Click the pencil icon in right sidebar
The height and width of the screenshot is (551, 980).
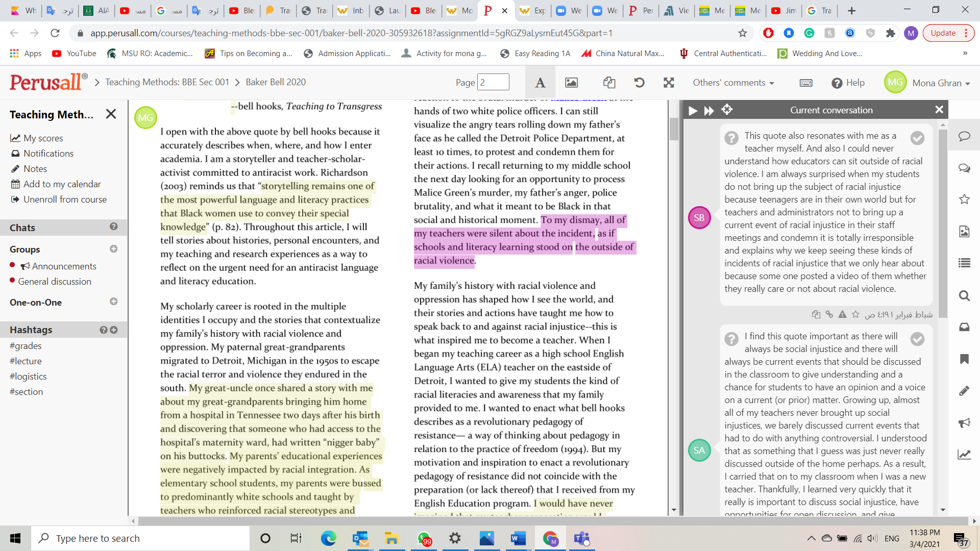coord(964,391)
